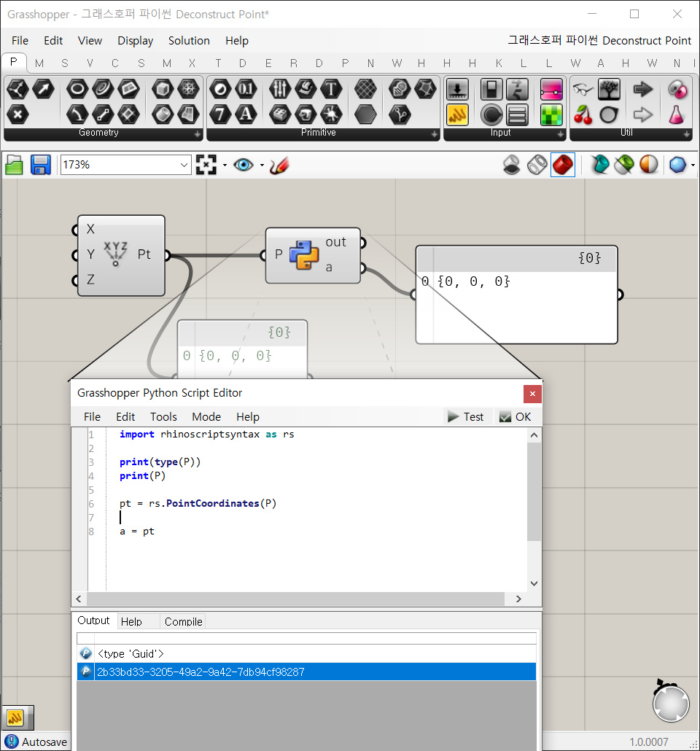
Task: Pick the green checkered Colour Swatch icon
Action: tap(551, 115)
